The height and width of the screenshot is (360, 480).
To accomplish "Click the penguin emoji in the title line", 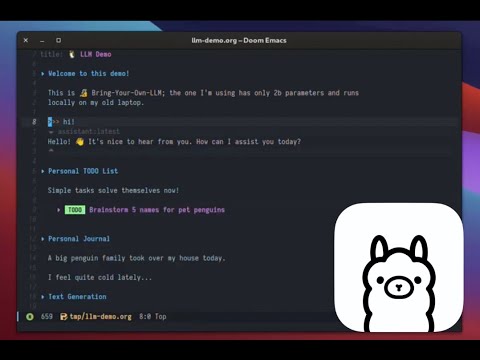I will pos(72,54).
